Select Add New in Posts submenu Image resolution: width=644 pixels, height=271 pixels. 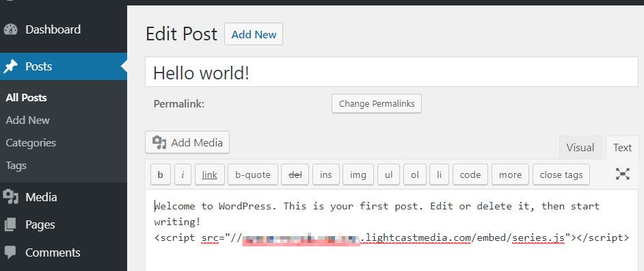27,120
